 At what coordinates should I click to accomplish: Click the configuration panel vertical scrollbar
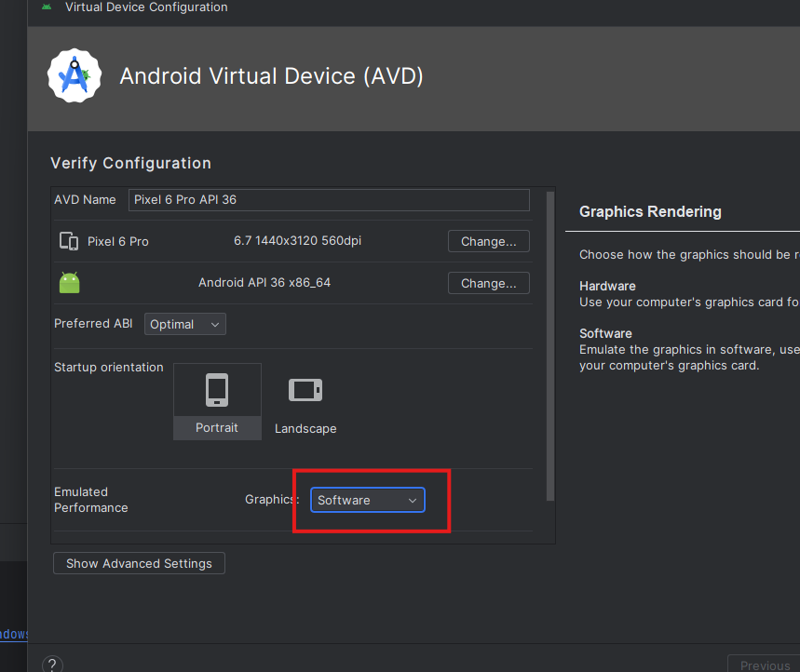click(550, 345)
